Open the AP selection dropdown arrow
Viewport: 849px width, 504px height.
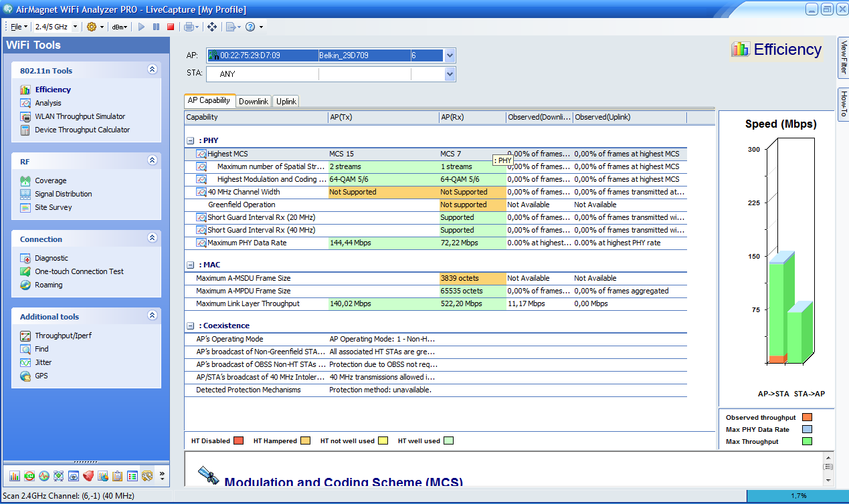tap(450, 55)
